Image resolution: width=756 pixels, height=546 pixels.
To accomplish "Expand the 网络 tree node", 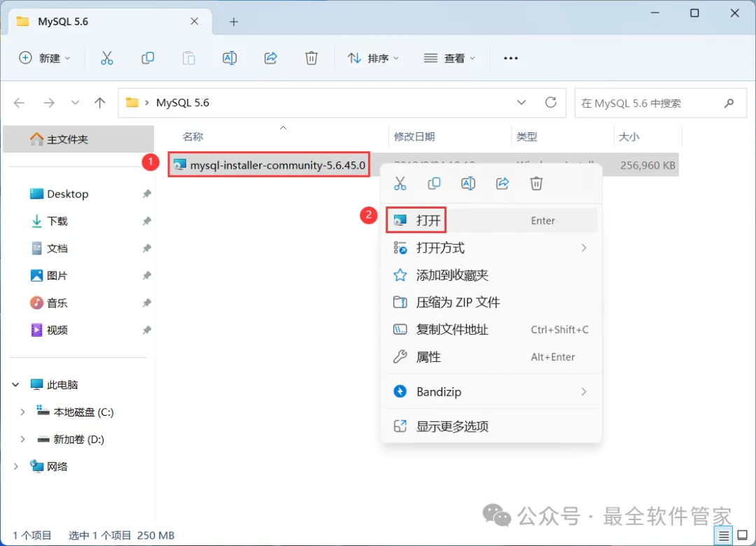I will (x=15, y=466).
